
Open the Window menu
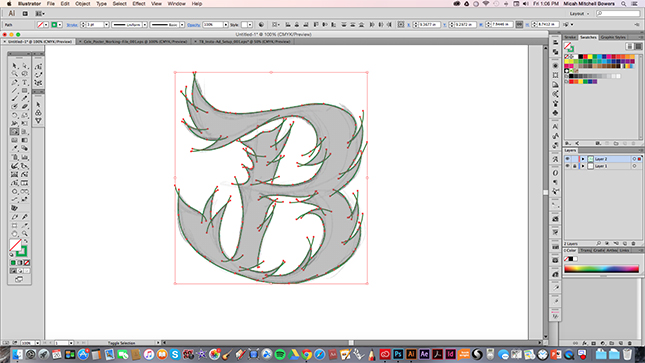coord(176,4)
